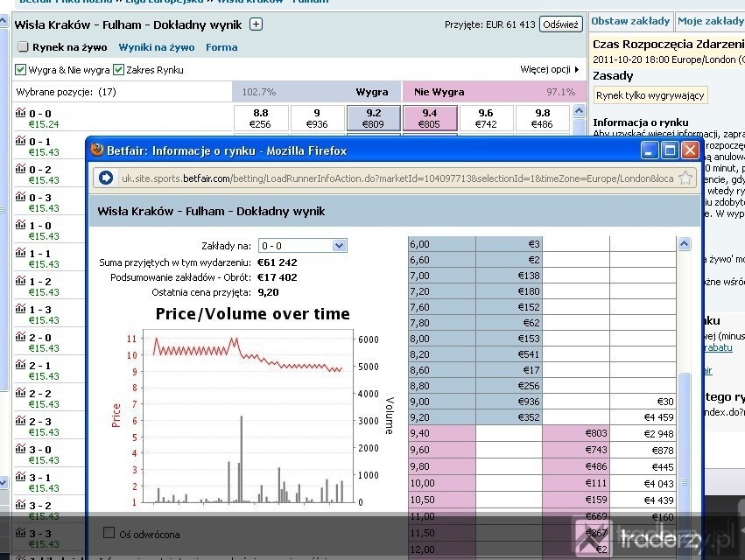Open the chart icon for score 1 - 0
The image size is (745, 560).
point(20,225)
